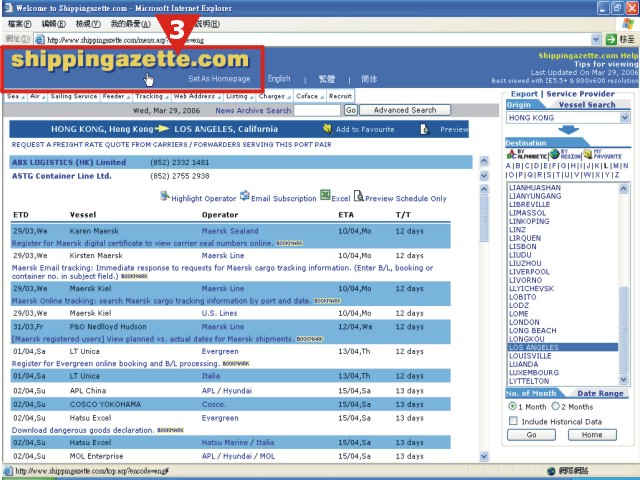Open the address bar URL dropdown
This screenshot has height=480, width=640.
[x=596, y=40]
